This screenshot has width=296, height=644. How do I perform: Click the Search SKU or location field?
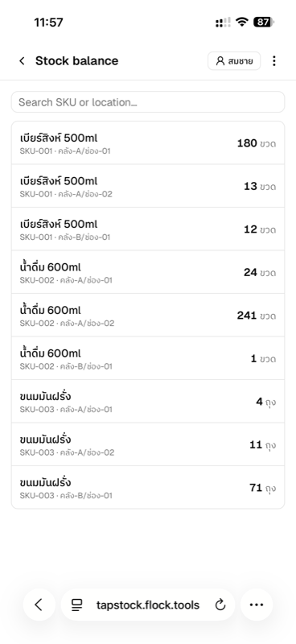coord(148,102)
